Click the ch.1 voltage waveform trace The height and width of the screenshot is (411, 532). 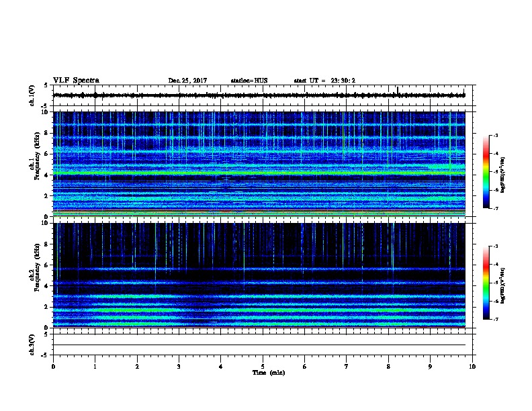pos(259,95)
